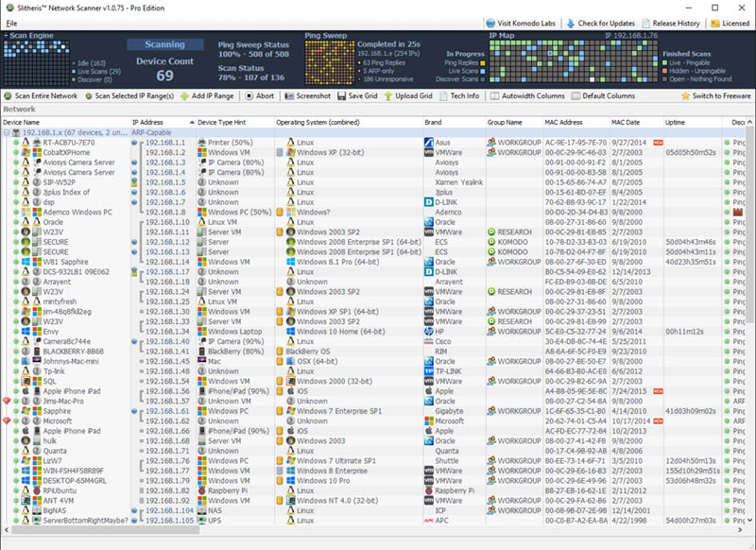Click the Visit Komodo Labs globe icon

pyautogui.click(x=490, y=23)
